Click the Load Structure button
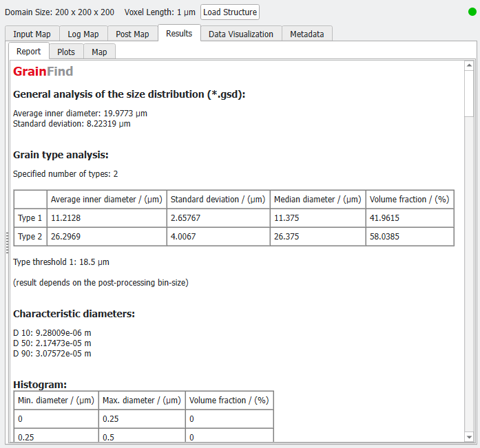Viewport: 480px width, 448px height. click(x=230, y=12)
